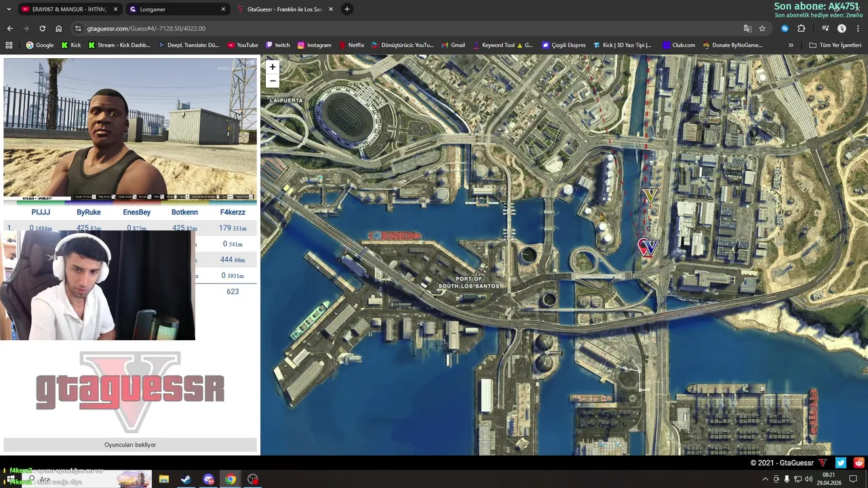Open Kick bookmark
The height and width of the screenshot is (488, 868).
click(71, 45)
